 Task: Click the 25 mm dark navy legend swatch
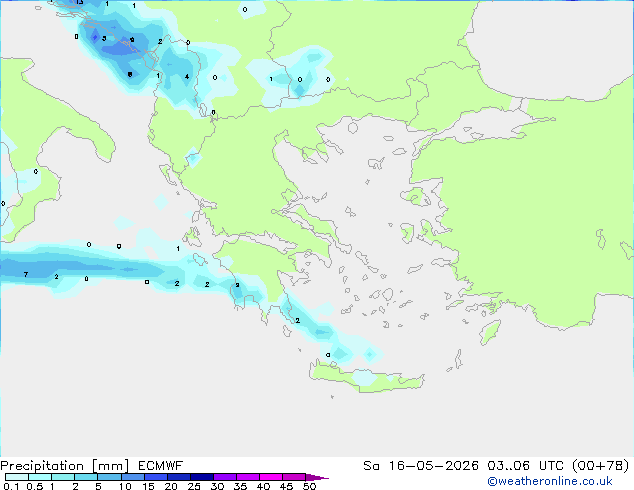coord(202,477)
